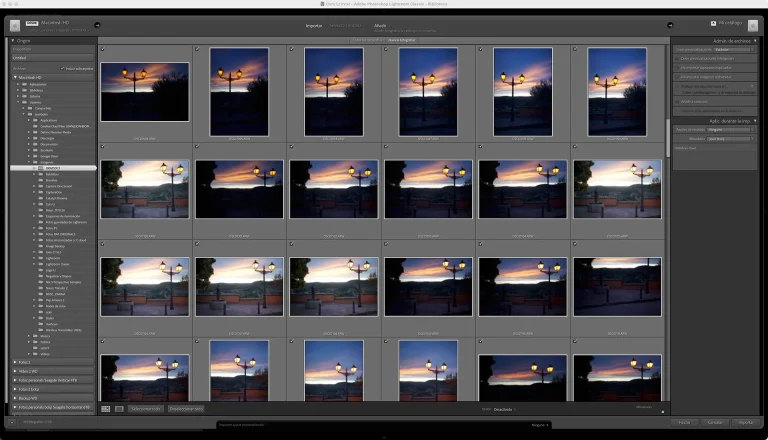Click the Documentos folder icon in source tree
768x440 pixels.
(35, 144)
